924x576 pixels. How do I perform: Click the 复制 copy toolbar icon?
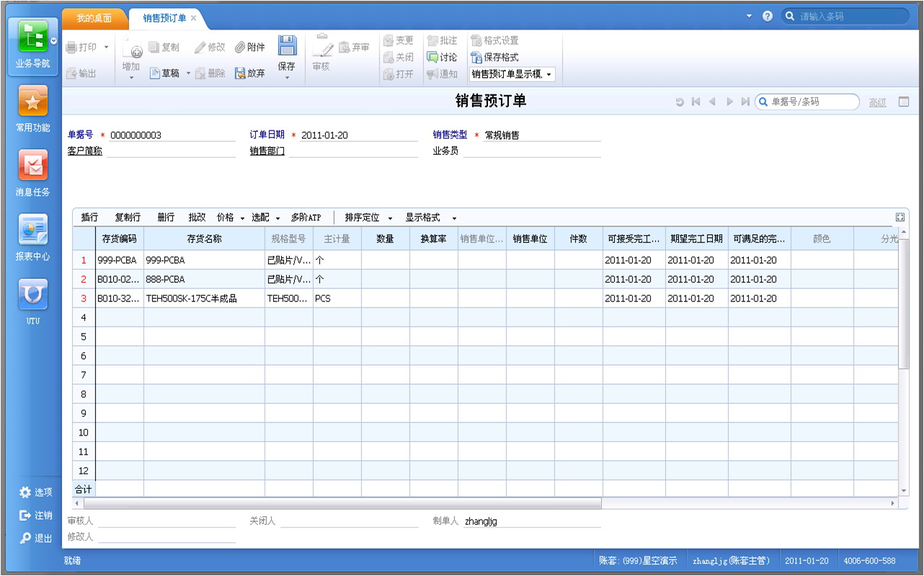154,47
